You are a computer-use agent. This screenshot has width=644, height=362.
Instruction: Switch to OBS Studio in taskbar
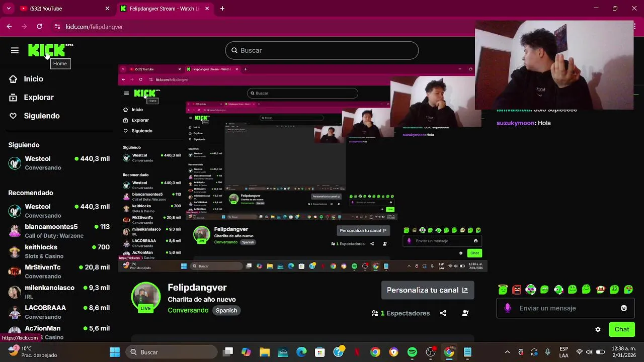tap(431, 352)
